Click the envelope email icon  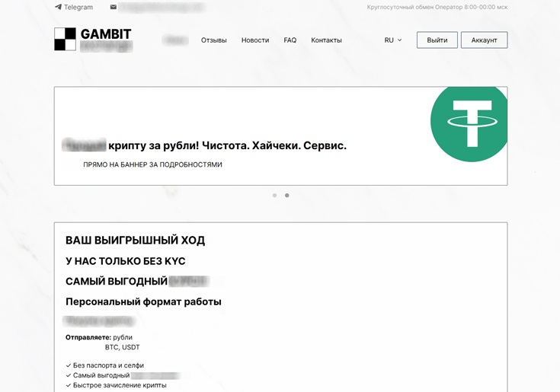[x=114, y=7]
